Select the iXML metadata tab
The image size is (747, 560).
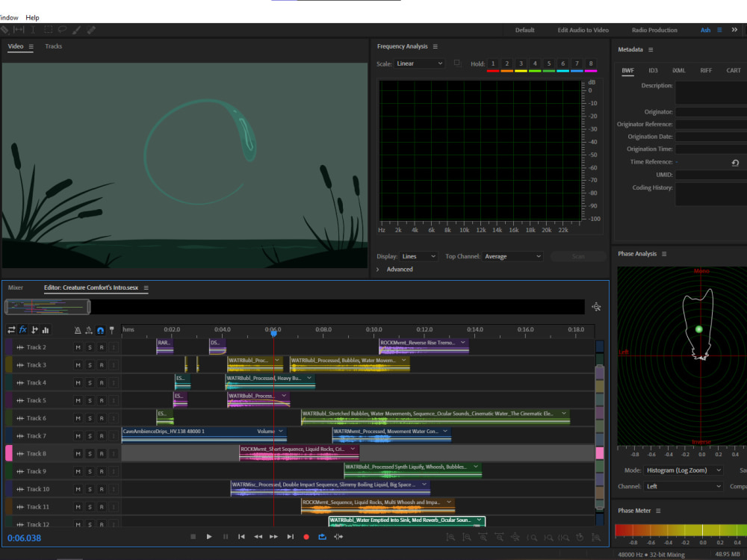pos(679,70)
